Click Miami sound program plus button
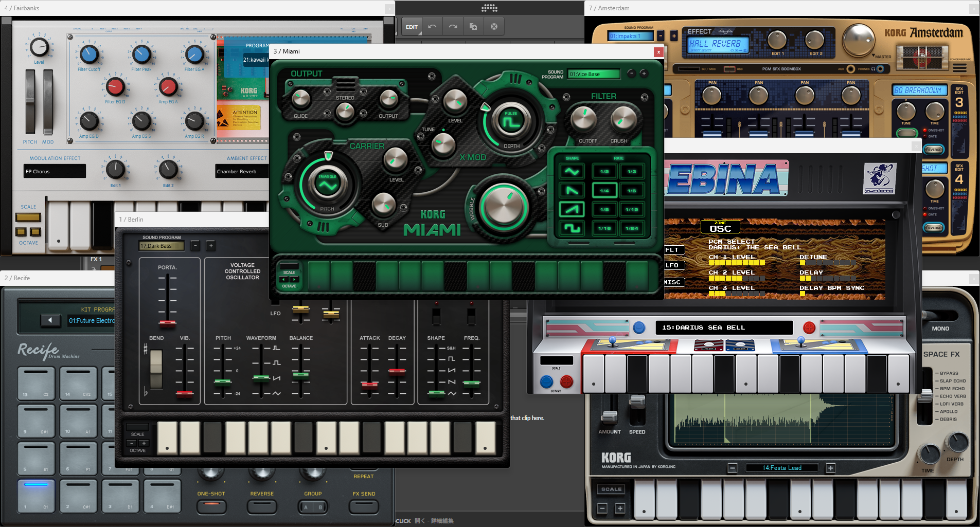This screenshot has height=527, width=980. (644, 74)
